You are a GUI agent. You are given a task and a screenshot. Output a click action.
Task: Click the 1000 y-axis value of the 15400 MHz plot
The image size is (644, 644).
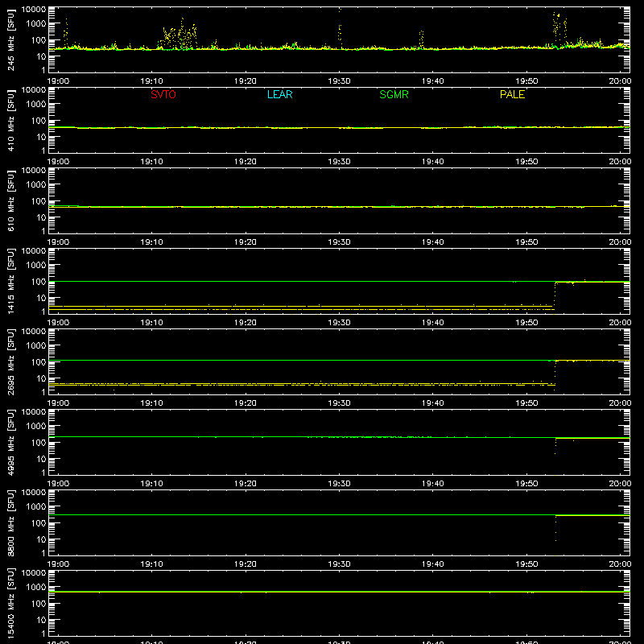(36, 587)
